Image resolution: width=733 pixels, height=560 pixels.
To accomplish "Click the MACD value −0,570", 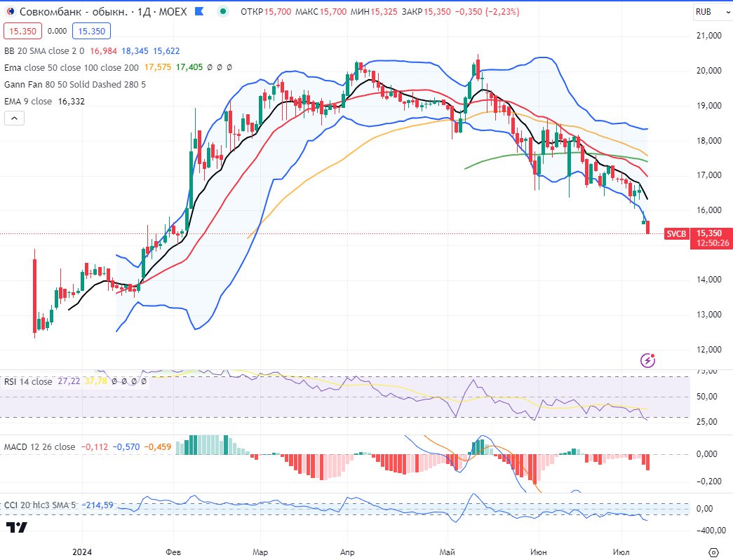I will pos(126,447).
